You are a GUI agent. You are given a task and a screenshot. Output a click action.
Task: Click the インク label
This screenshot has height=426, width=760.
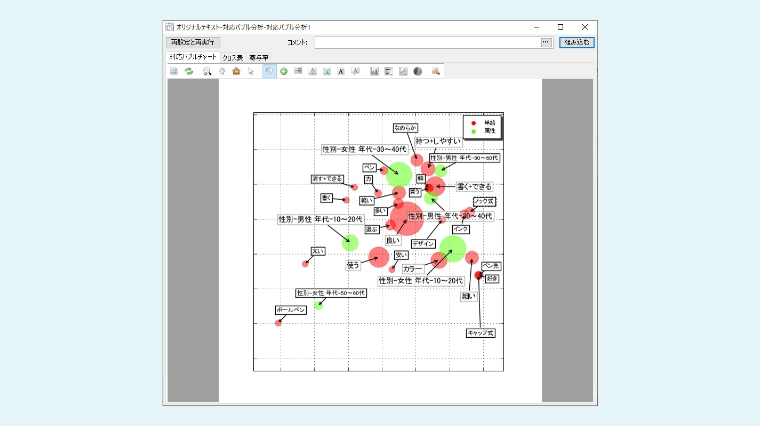pyautogui.click(x=460, y=229)
